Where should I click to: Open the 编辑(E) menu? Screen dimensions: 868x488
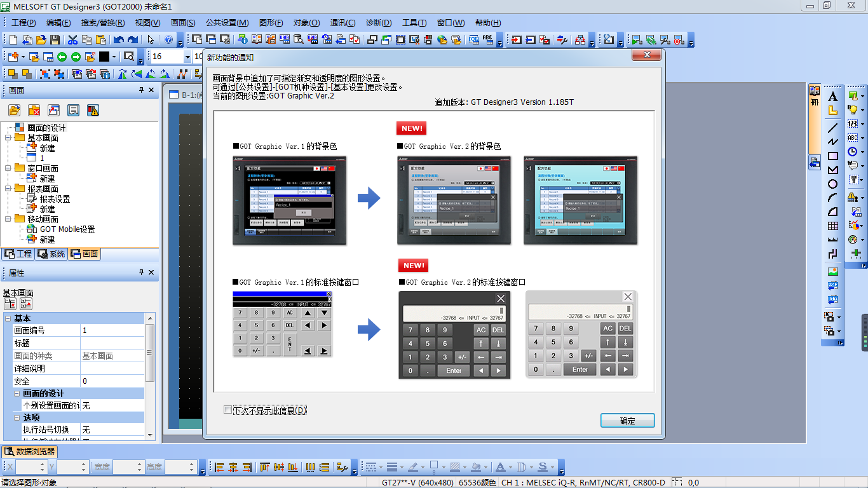pos(58,23)
